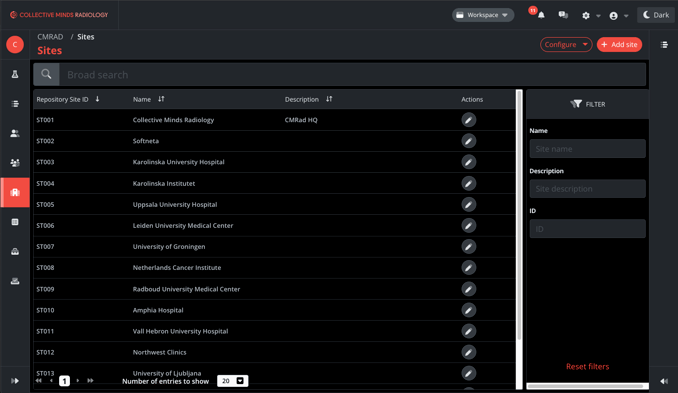Image resolution: width=678 pixels, height=393 pixels.
Task: Go to the previous page
Action: coord(51,380)
